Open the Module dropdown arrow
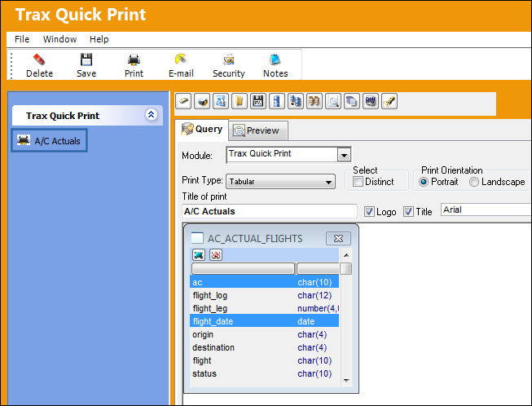This screenshot has width=532, height=406. point(344,156)
